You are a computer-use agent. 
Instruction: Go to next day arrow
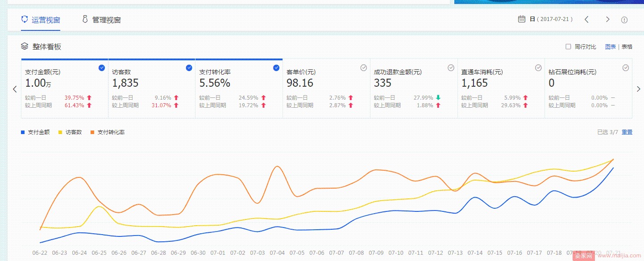coord(607,19)
